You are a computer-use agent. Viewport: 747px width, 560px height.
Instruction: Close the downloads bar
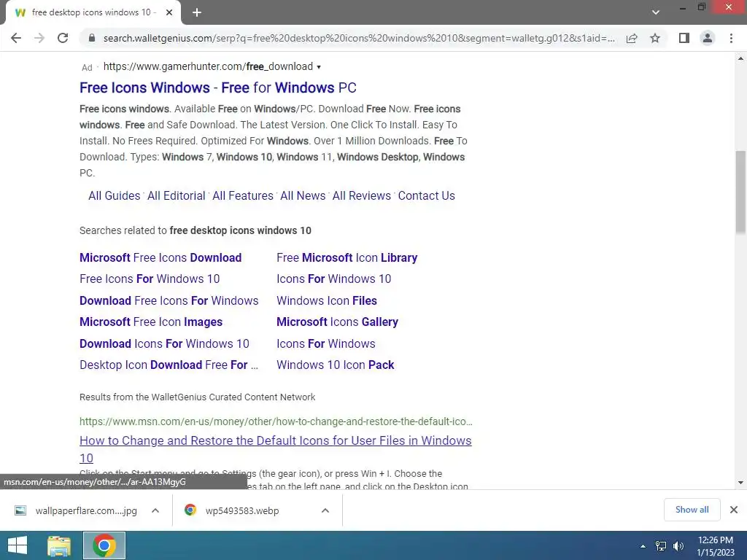734,510
